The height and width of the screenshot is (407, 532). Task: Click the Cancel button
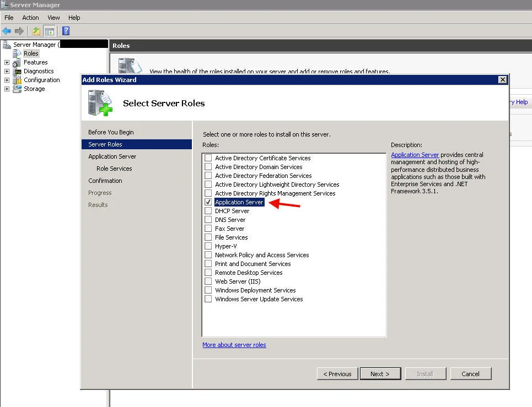471,374
